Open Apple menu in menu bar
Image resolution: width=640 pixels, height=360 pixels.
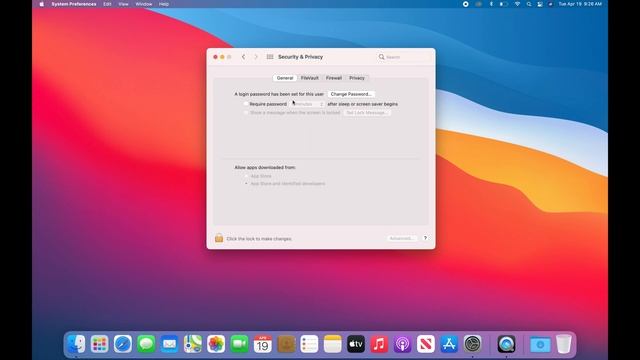pyautogui.click(x=41, y=4)
